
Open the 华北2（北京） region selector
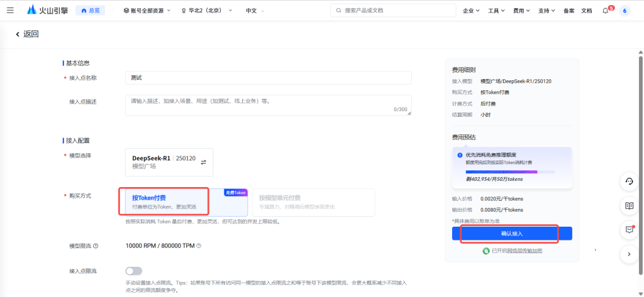206,11
